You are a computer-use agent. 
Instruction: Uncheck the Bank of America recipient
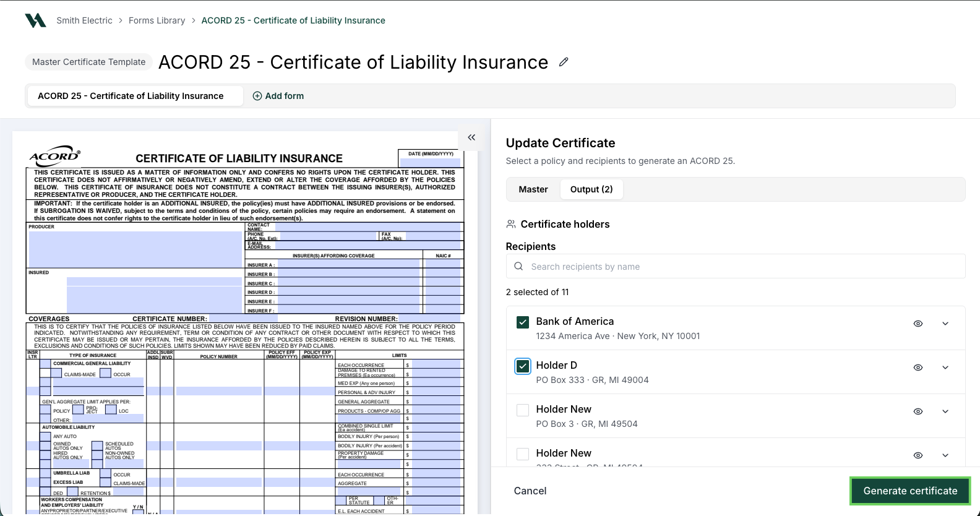coord(523,322)
